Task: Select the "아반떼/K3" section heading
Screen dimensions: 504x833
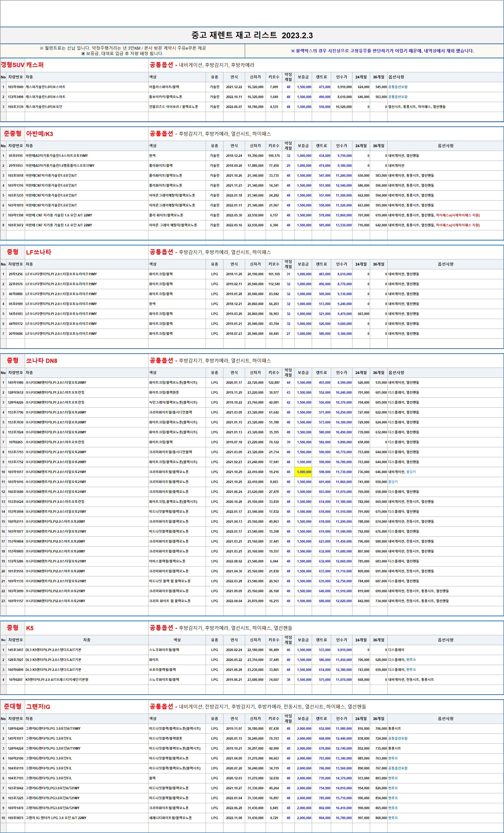Action: 39,134
